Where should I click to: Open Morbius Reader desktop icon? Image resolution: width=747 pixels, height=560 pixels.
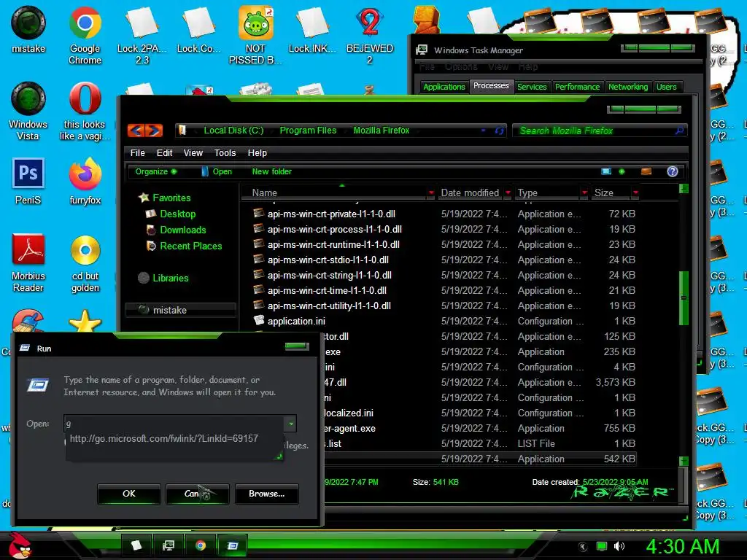tap(28, 262)
